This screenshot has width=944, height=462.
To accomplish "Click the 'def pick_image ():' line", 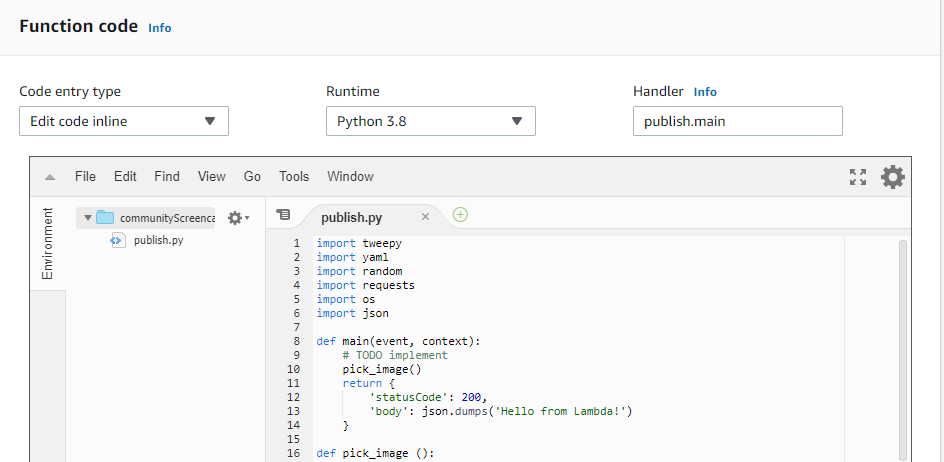I will [375, 453].
